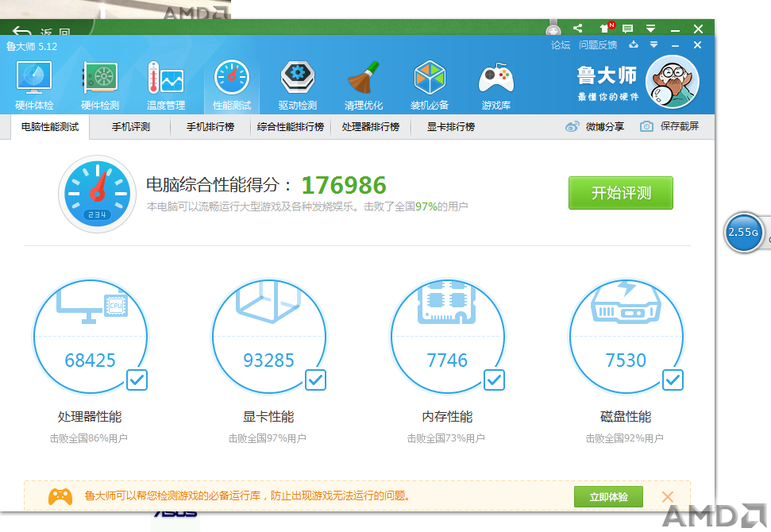This screenshot has height=532, width=771.
Task: Click the 磁盘性能 label
Action: pos(626,416)
